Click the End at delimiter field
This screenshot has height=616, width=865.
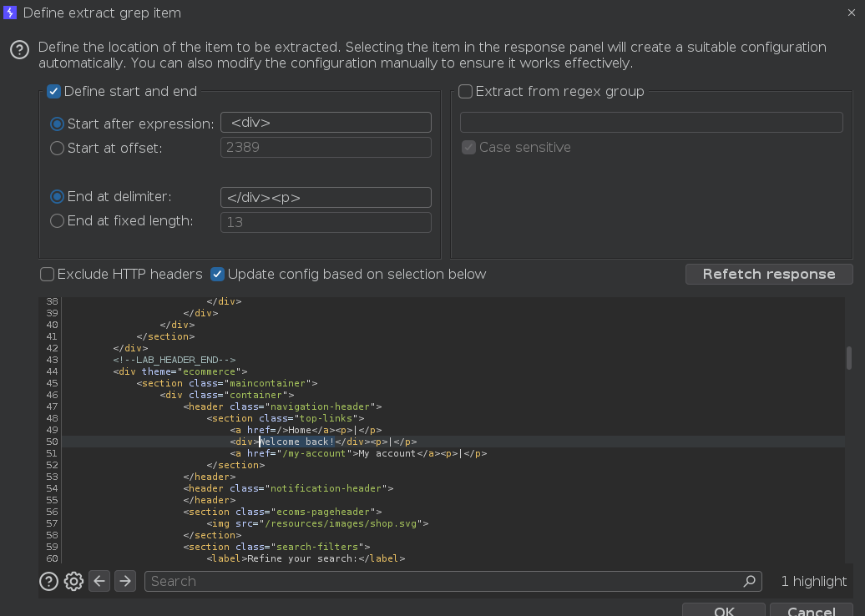coord(326,198)
